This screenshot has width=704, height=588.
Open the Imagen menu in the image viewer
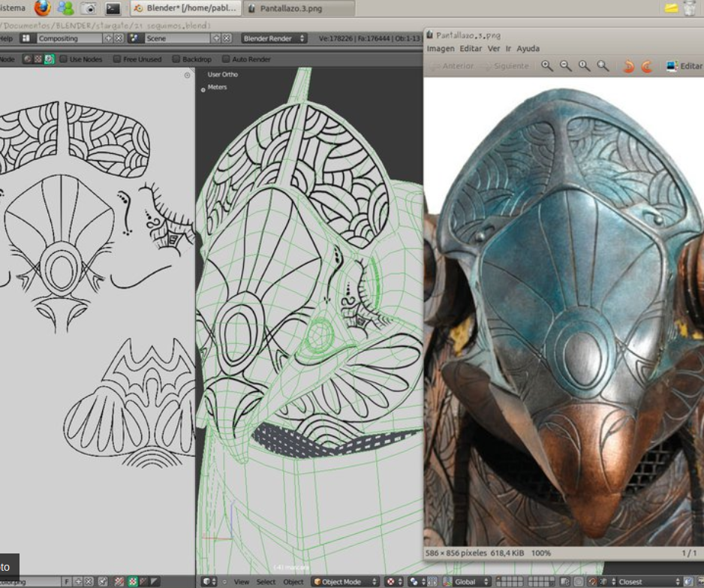click(441, 49)
